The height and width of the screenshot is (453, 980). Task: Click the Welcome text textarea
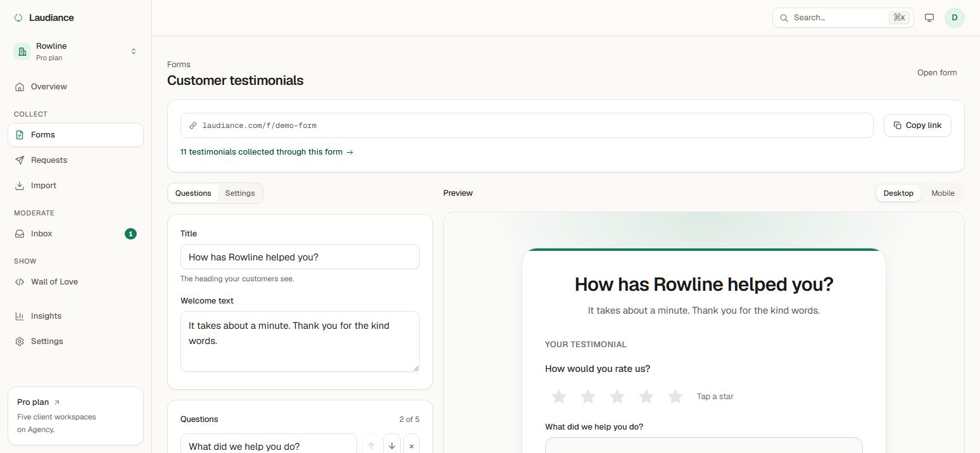point(300,341)
